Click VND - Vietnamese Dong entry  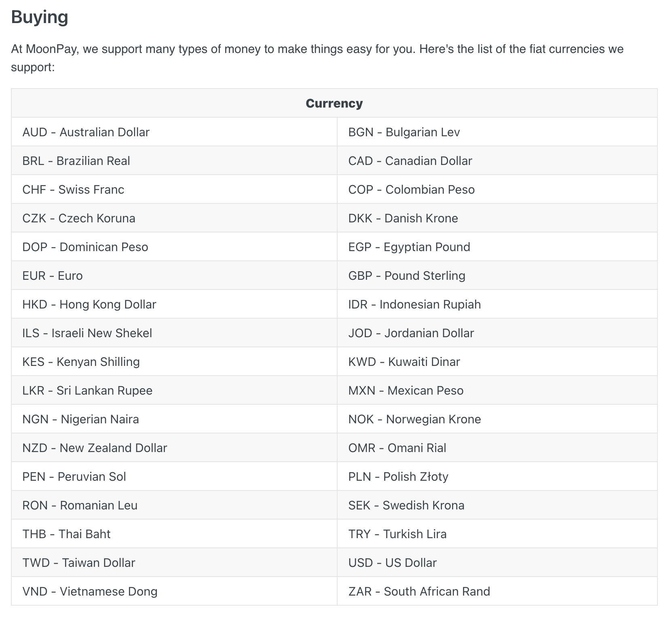(174, 591)
